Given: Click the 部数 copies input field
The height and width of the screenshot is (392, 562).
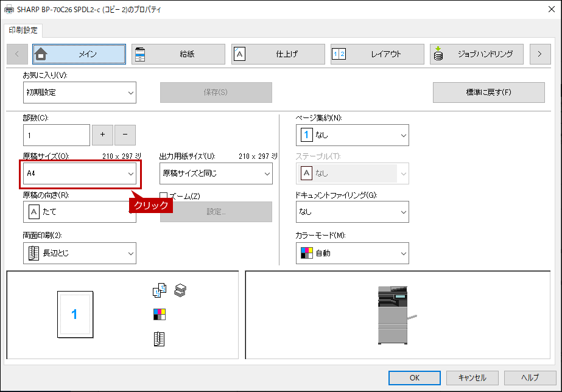Looking at the screenshot, I should coord(57,135).
